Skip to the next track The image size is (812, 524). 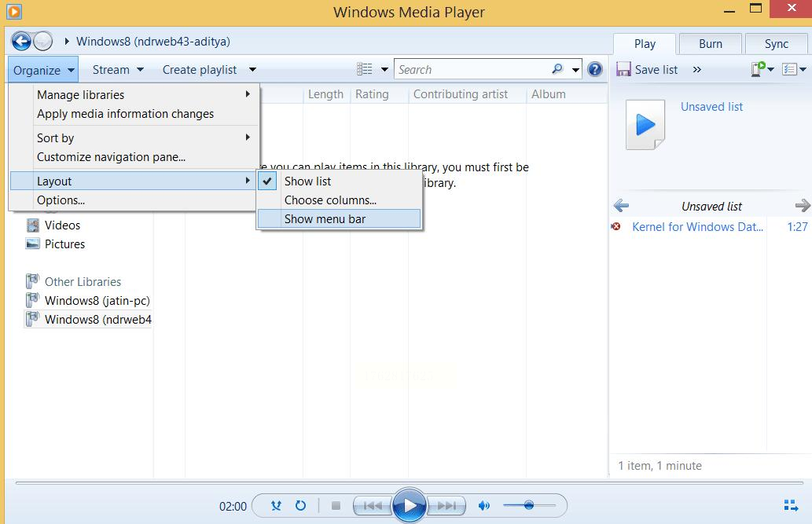click(x=446, y=506)
